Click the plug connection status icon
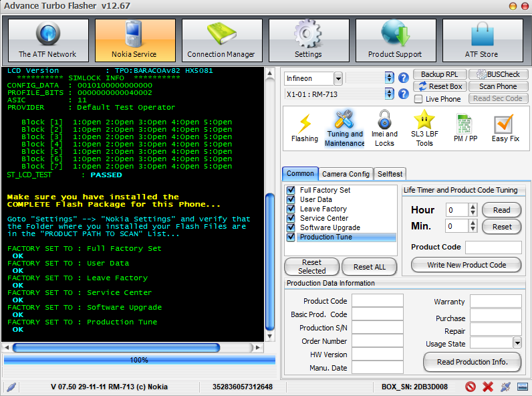The image size is (532, 396). (x=505, y=387)
